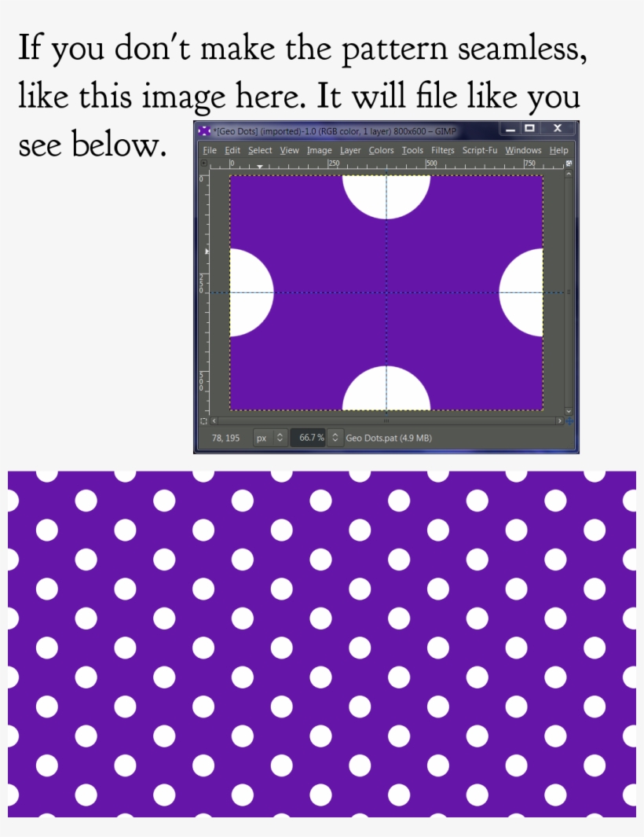Viewport: 644px width, 837px height.
Task: Click the zoom stepper arrows next to 66.7%
Action: [x=335, y=436]
